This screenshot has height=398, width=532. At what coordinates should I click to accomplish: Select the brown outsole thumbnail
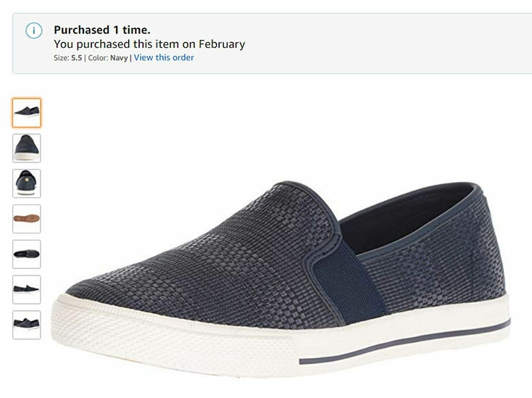pos(27,219)
